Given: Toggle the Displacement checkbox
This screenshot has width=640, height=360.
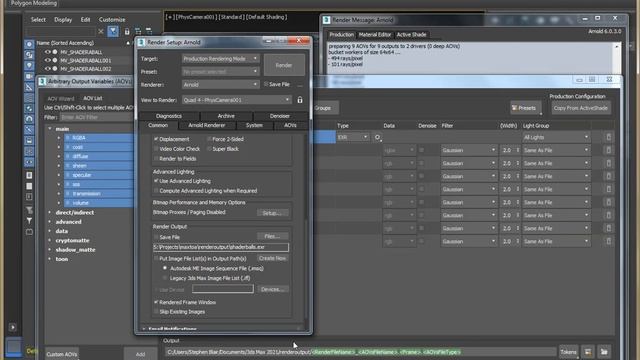Looking at the screenshot, I should coord(156,139).
